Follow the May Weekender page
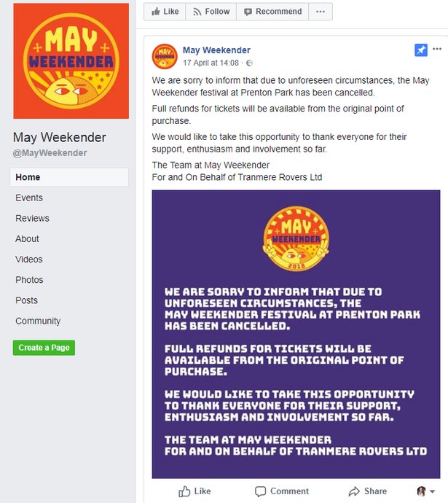This screenshot has height=503, width=448. click(x=211, y=12)
